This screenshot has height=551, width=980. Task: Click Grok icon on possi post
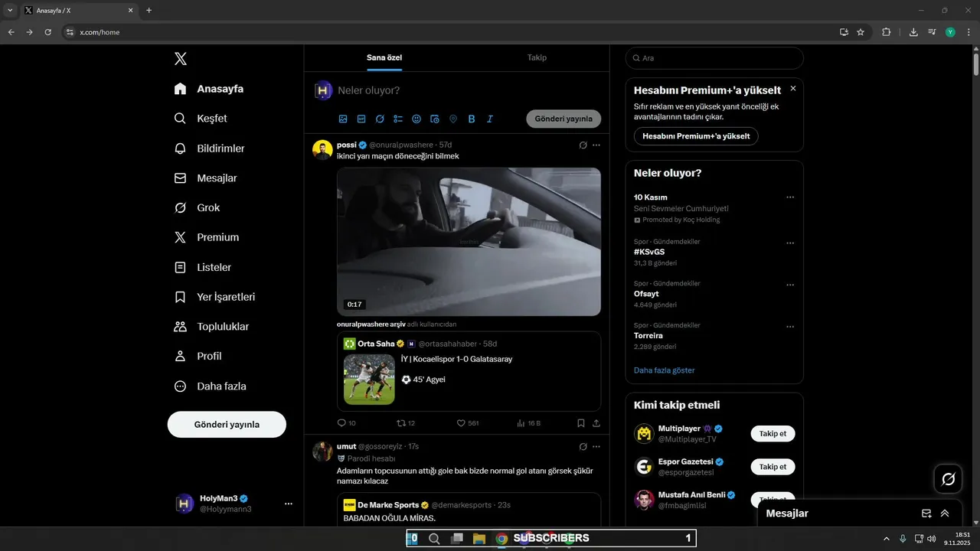pos(583,145)
